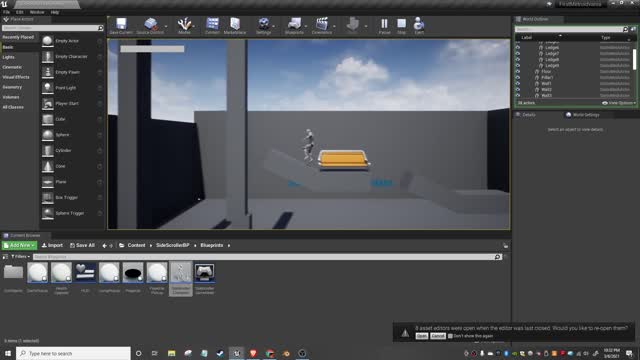Open the Content toolbar button
Screen dimensions: 640x360
[x=212, y=24]
